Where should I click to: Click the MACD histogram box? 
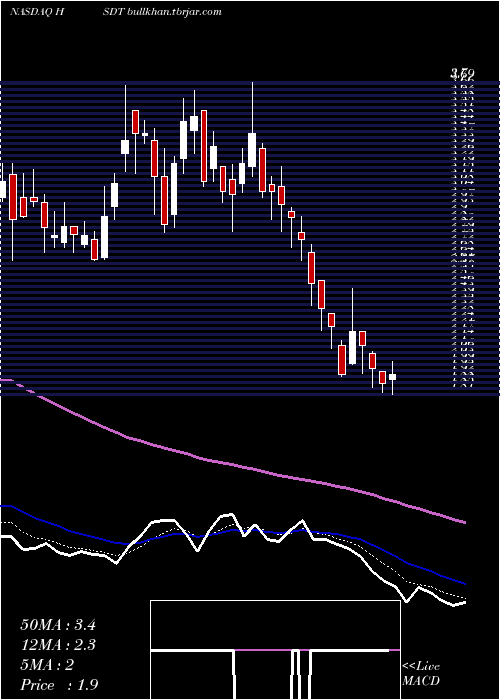275,650
